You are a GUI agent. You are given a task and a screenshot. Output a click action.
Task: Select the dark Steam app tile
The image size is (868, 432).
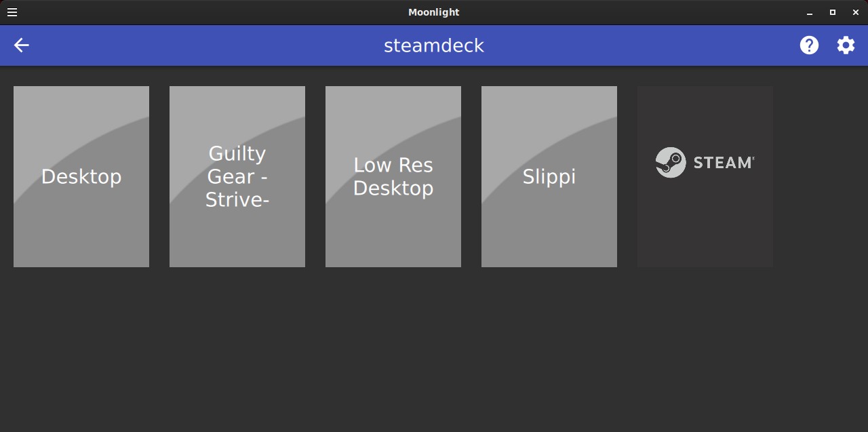(x=705, y=176)
